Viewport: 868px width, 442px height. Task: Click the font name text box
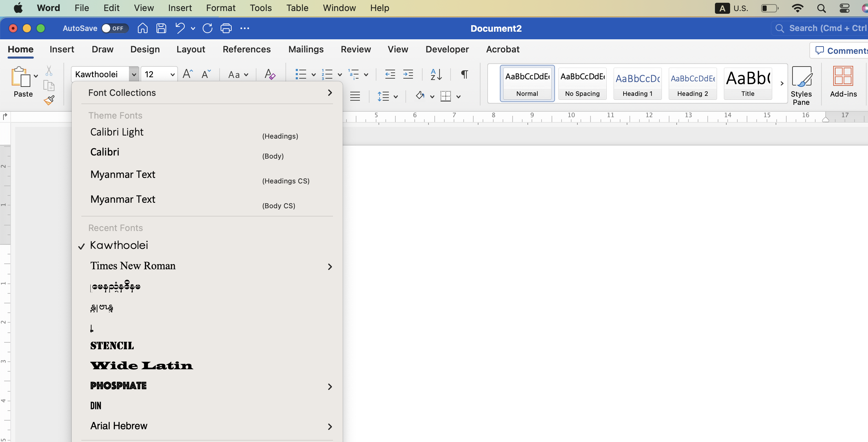tap(100, 74)
